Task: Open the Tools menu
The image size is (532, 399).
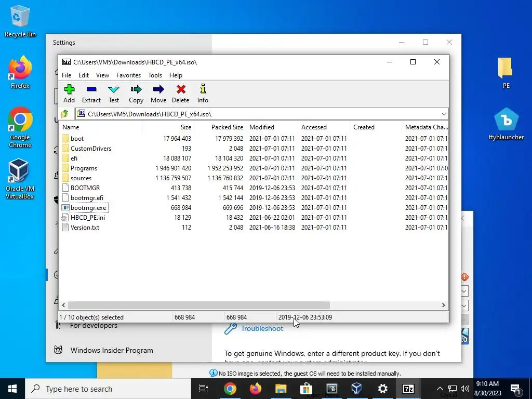Action: (155, 75)
